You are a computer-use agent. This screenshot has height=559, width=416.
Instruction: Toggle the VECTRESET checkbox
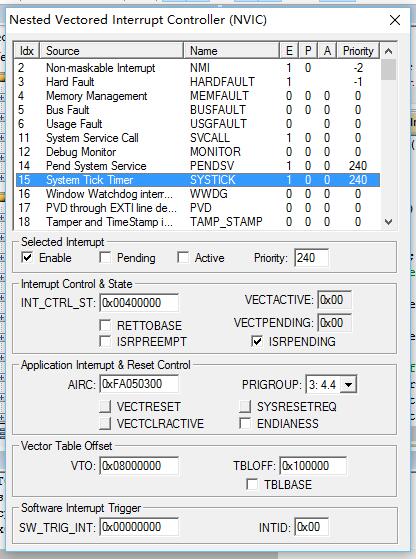click(105, 406)
